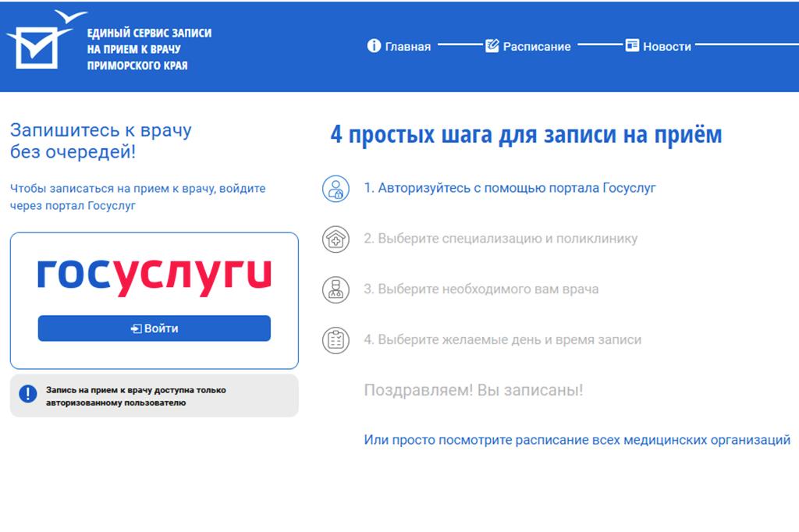Image resolution: width=799 pixels, height=532 pixels.
Task: Click the newspaper icon beside Новости
Action: [x=632, y=46]
